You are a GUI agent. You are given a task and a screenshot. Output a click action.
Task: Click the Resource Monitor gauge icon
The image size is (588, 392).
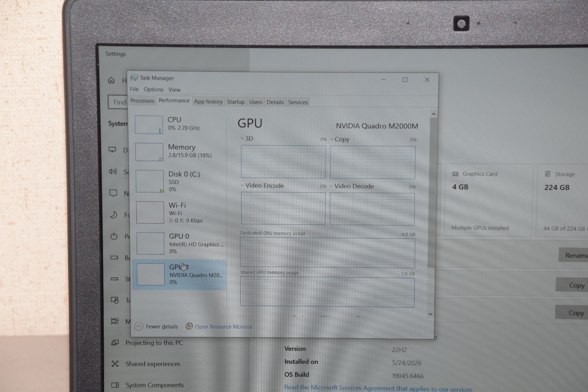pyautogui.click(x=189, y=326)
